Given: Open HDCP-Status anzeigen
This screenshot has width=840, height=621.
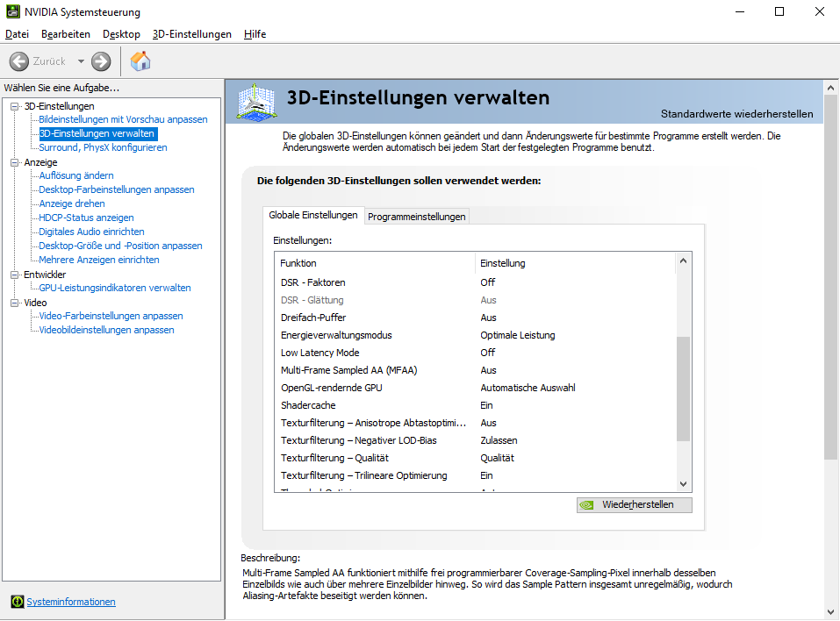Looking at the screenshot, I should click(86, 218).
